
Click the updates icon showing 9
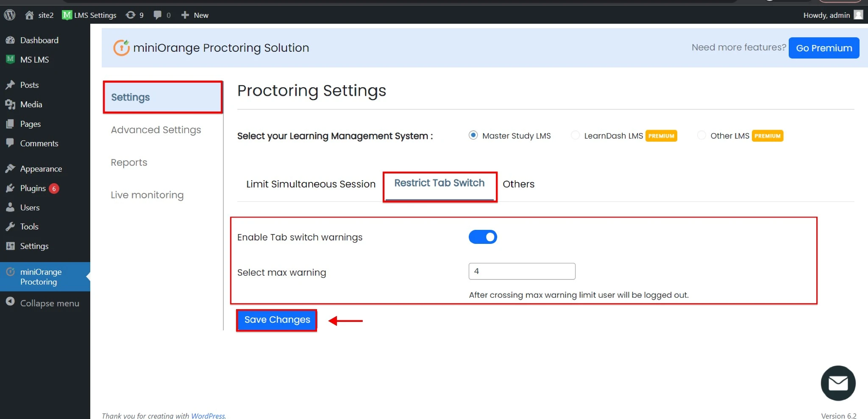point(131,15)
